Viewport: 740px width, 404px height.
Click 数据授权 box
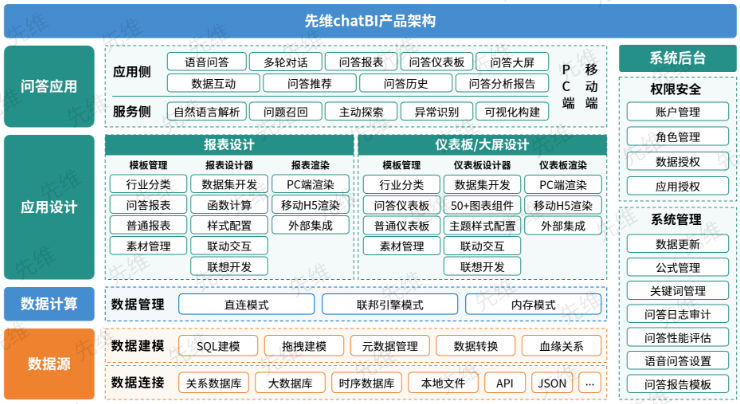coord(678,161)
